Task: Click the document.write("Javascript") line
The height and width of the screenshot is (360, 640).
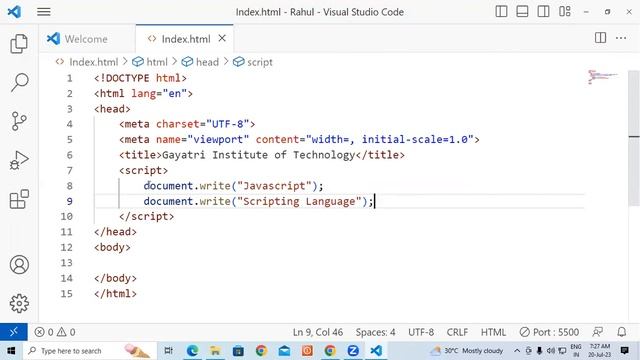Action: point(233,186)
